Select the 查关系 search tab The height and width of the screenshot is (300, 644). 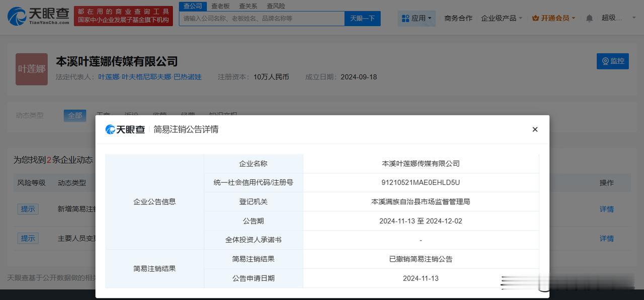point(248,6)
